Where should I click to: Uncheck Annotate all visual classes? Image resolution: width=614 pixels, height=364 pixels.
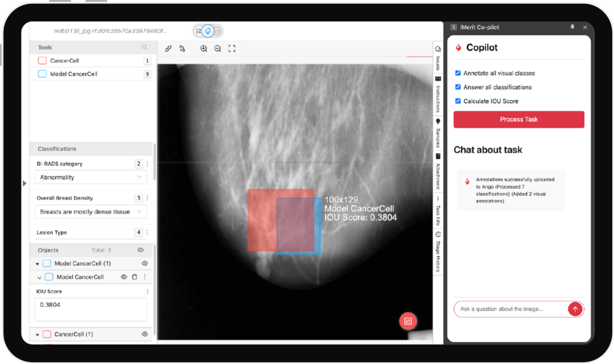458,73
